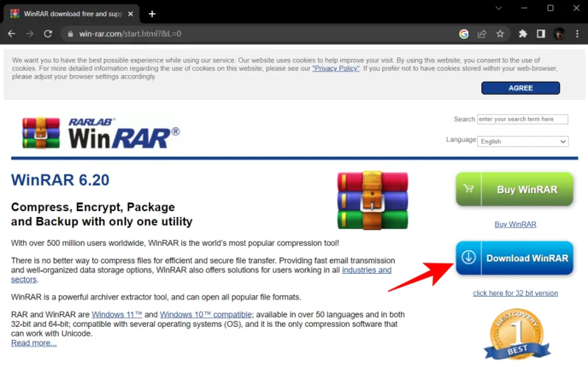Bookmark this page with the star icon
Screen dimensions: 588x379
pos(501,34)
